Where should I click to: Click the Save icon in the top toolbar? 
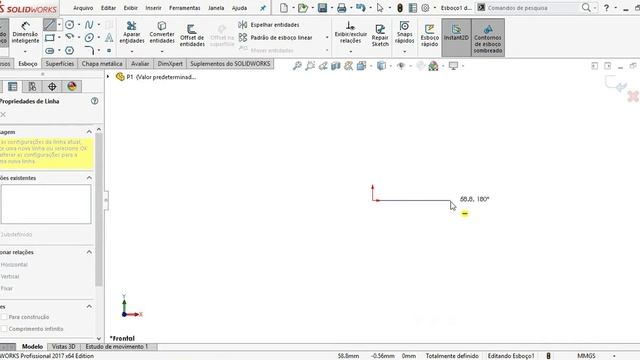[x=322, y=8]
